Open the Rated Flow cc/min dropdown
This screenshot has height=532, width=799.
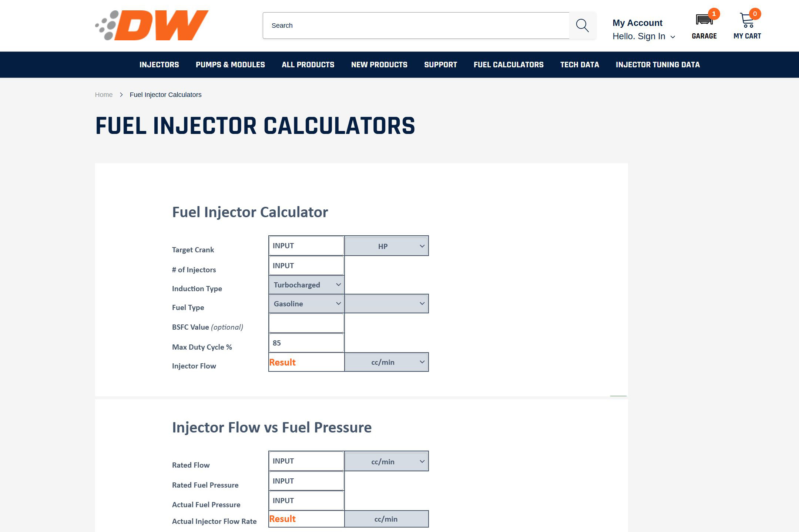[387, 461]
